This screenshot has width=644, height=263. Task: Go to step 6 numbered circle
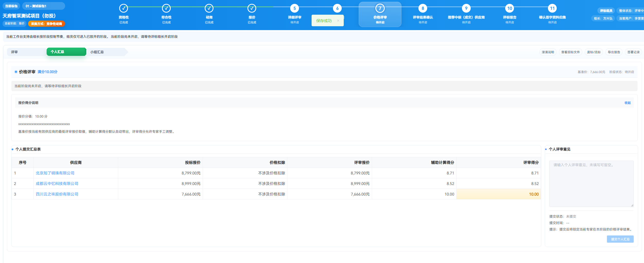point(337,8)
